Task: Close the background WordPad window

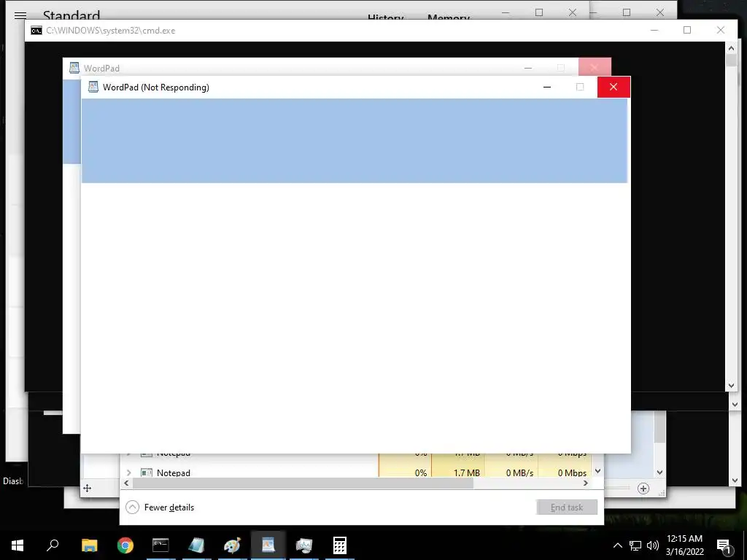Action: [595, 67]
